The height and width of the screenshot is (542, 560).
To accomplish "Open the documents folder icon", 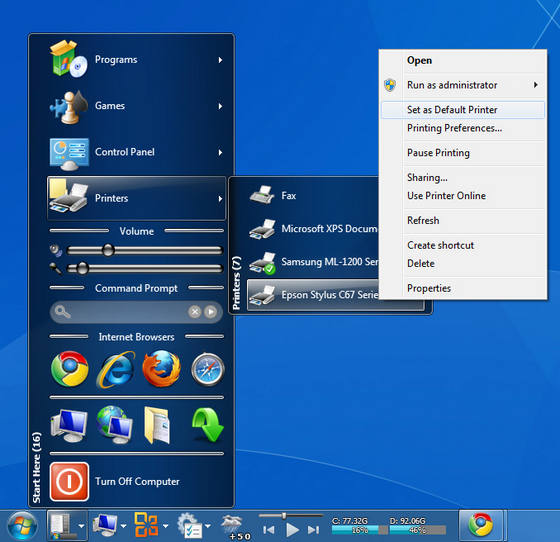I will tap(157, 425).
